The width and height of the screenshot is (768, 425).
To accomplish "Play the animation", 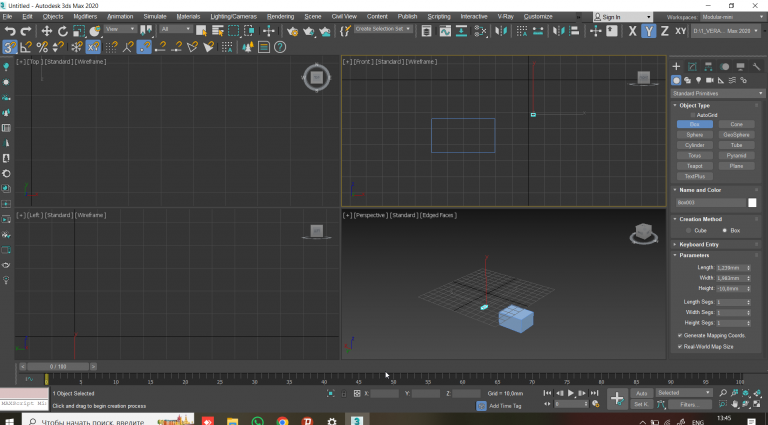I will coord(571,393).
